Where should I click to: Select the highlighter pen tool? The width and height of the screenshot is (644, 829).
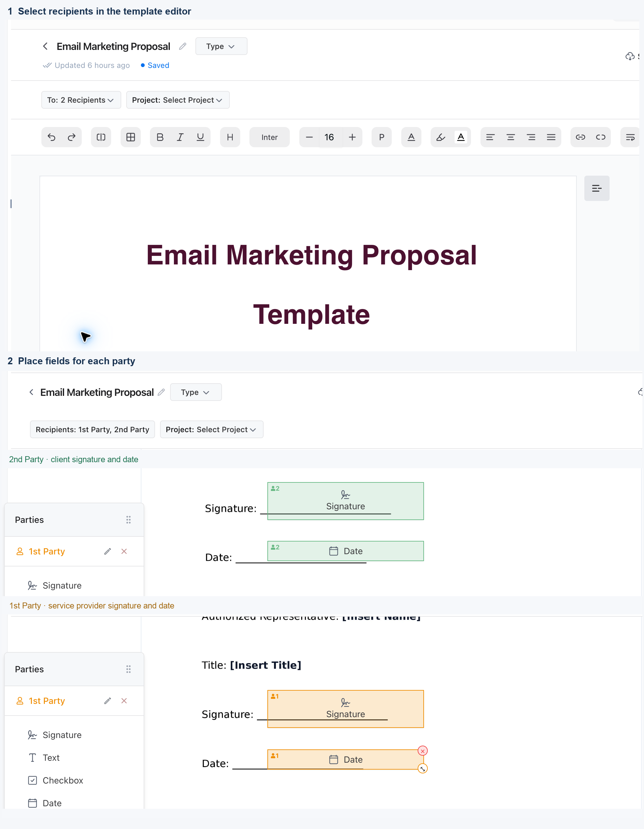pos(441,137)
